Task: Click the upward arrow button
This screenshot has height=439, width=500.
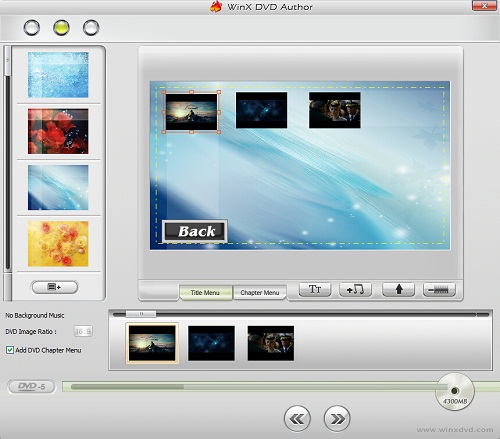Action: tap(398, 289)
